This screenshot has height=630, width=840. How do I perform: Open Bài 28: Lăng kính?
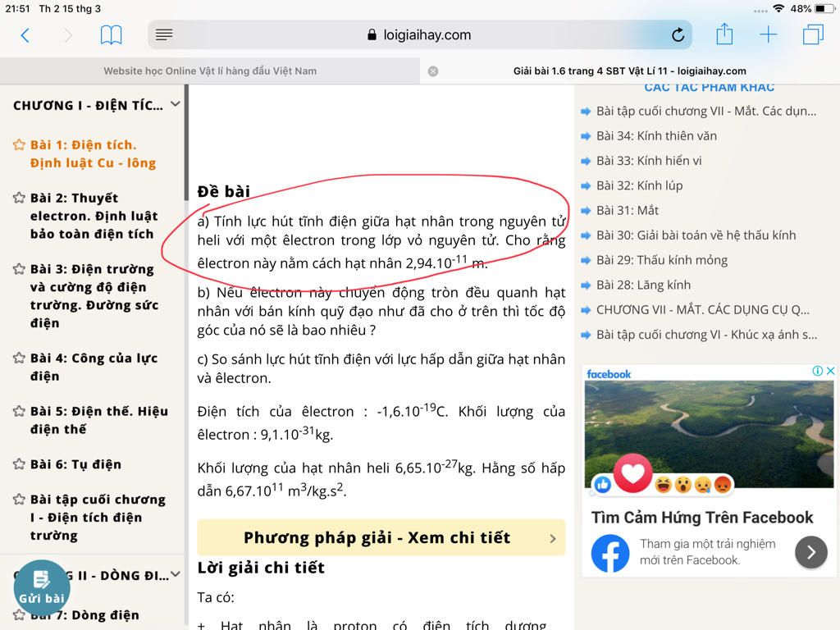(x=643, y=285)
